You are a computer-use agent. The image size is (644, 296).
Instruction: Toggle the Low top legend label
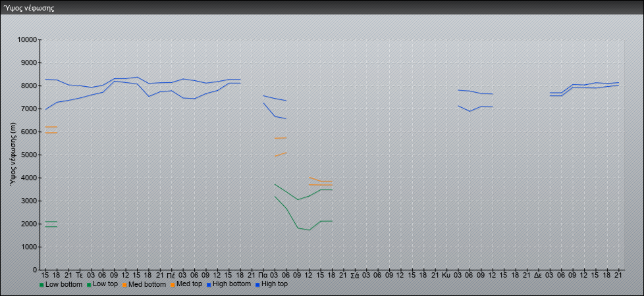pyautogui.click(x=105, y=284)
